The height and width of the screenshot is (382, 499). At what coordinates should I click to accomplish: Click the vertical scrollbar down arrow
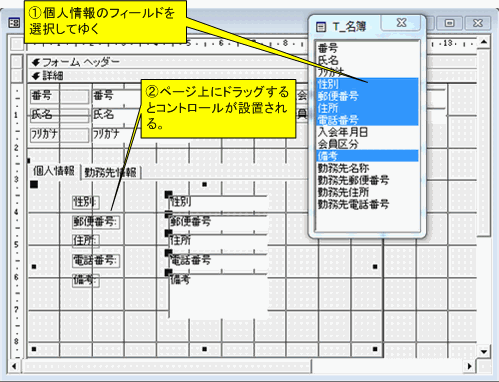pos(484,352)
